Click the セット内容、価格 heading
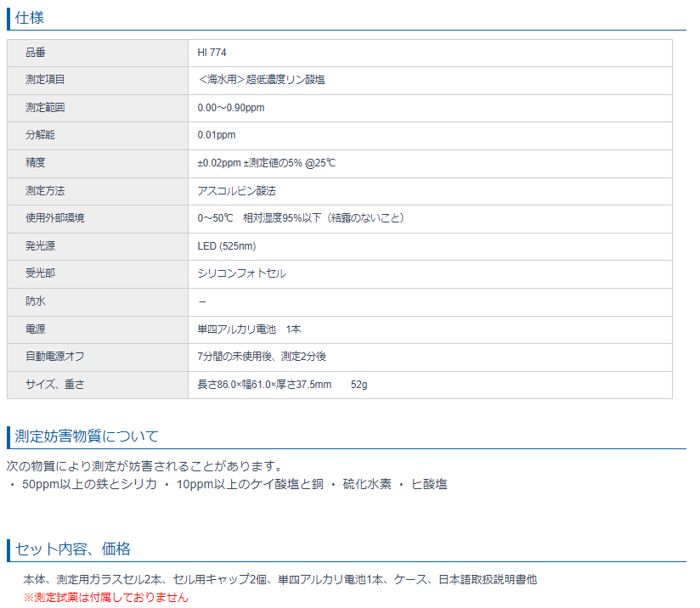Screen dimensions: 700x608 [x=72, y=549]
